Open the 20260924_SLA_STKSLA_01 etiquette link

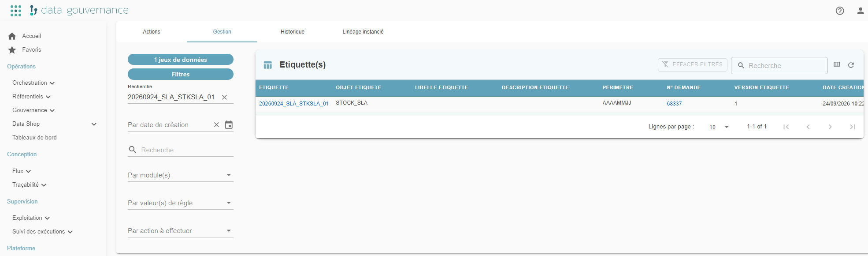294,104
